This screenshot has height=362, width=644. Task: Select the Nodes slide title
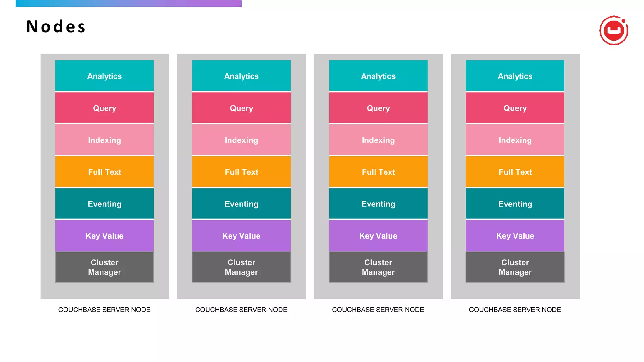56,27
